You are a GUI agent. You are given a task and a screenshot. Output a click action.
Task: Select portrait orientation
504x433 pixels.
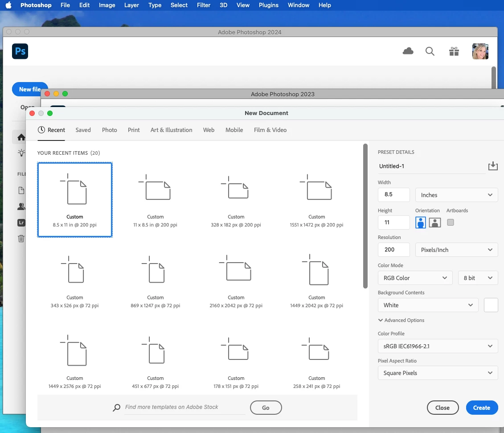point(420,223)
